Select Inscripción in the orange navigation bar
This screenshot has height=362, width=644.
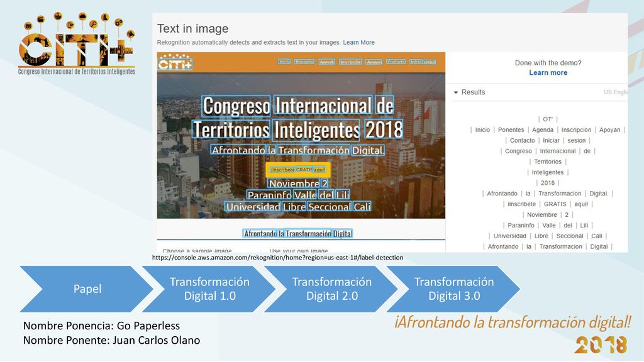(350, 62)
